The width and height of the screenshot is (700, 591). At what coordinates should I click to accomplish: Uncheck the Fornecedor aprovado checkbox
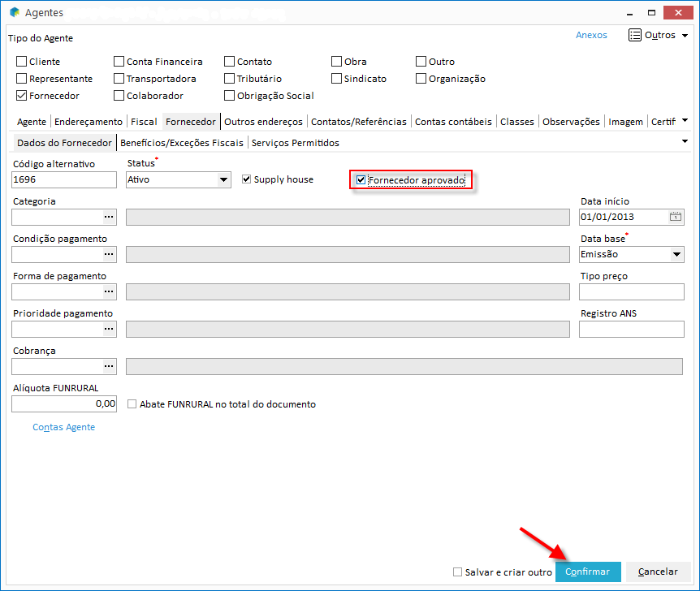coord(361,179)
